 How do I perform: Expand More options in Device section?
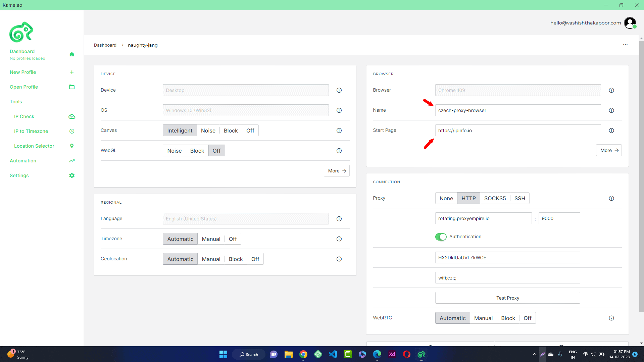(337, 171)
